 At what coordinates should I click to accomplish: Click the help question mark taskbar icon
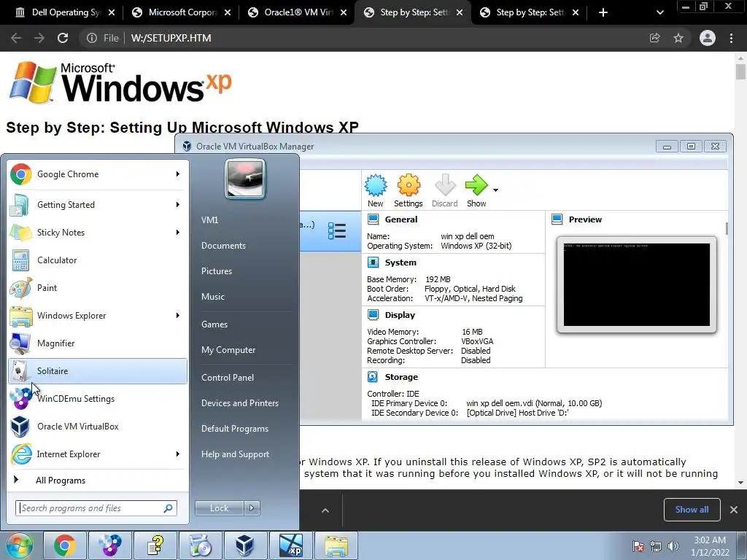[x=155, y=545]
